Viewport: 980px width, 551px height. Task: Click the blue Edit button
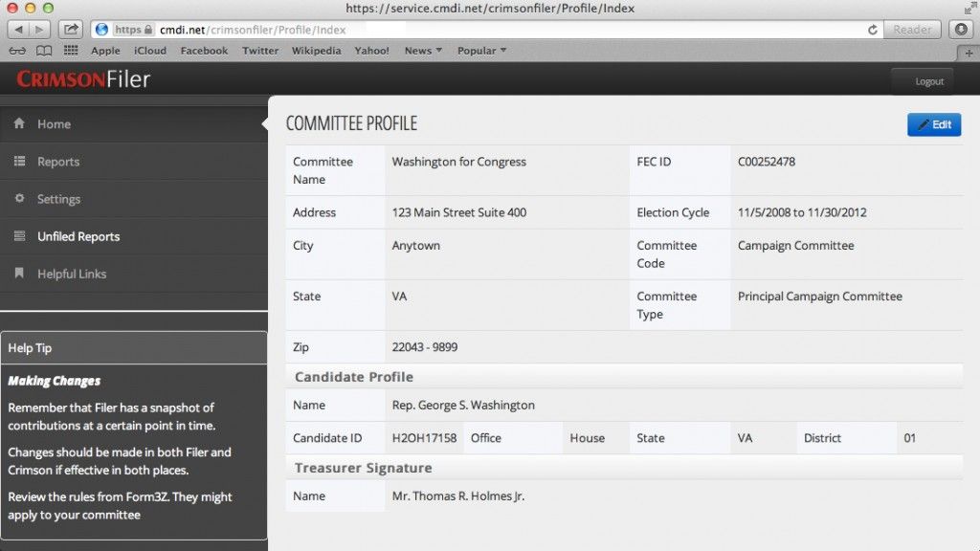[934, 124]
